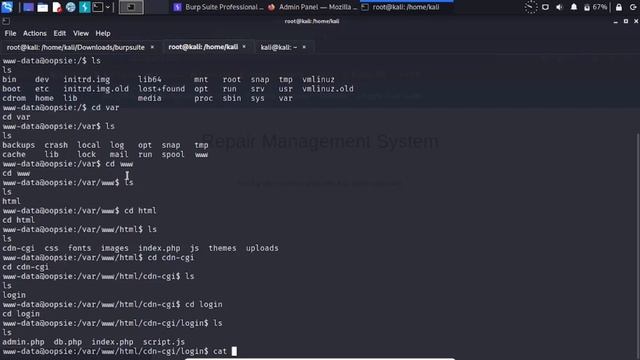Click 'fonts' in html directory listing
The image size is (640, 360).
tap(80, 248)
